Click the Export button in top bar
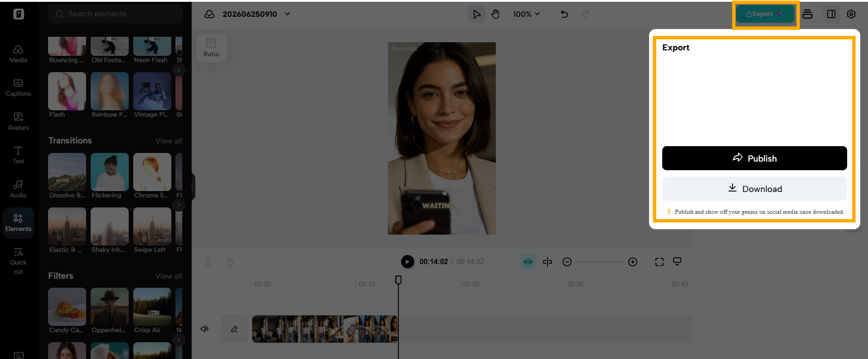 [765, 14]
